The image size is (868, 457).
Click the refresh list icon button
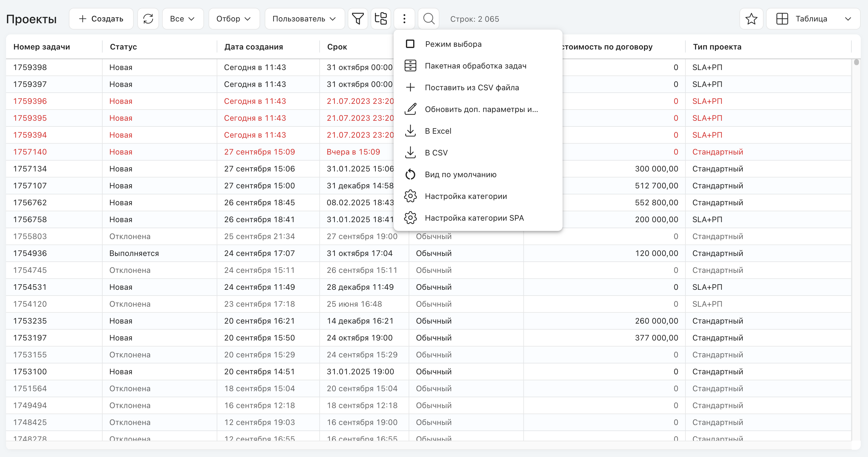148,18
